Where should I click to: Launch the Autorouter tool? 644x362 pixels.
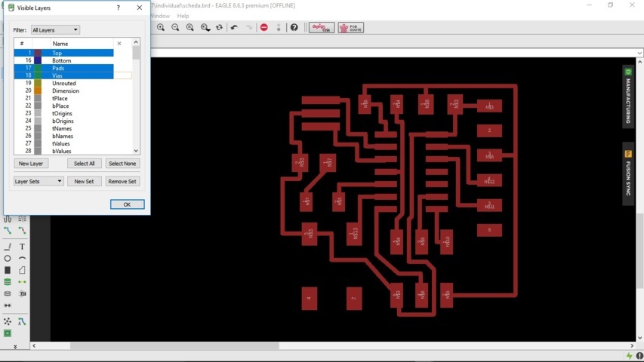pyautogui.click(x=22, y=321)
